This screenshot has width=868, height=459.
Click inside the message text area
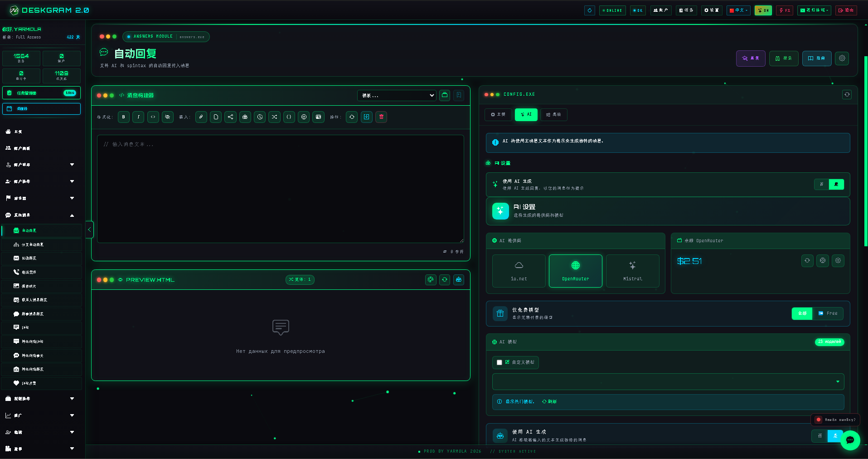click(281, 189)
